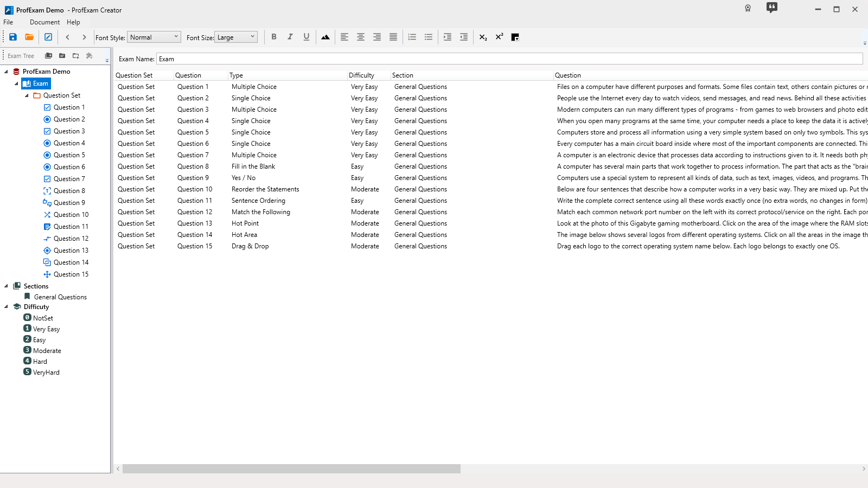Justify text alignment

(x=393, y=37)
